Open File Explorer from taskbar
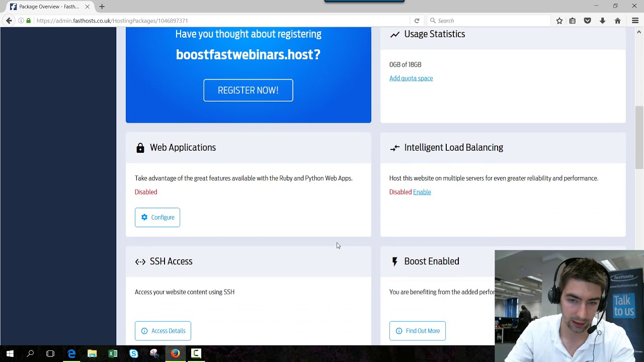 pos(92,353)
